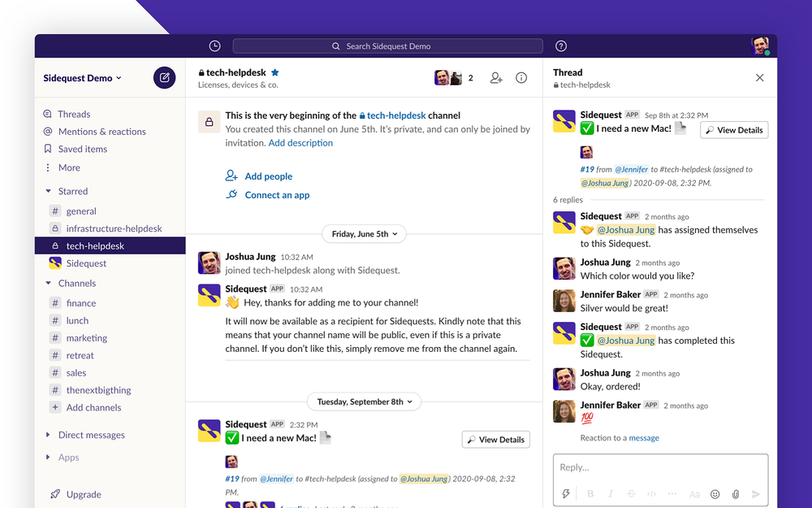This screenshot has height=508, width=812.
Task: Open the emoji picker in reply box
Action: click(715, 494)
